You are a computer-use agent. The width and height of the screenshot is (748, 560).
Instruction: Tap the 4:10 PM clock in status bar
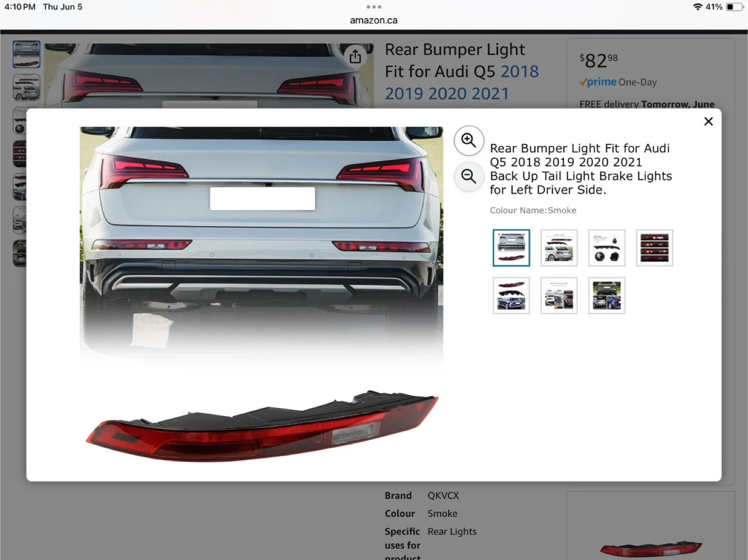(20, 7)
